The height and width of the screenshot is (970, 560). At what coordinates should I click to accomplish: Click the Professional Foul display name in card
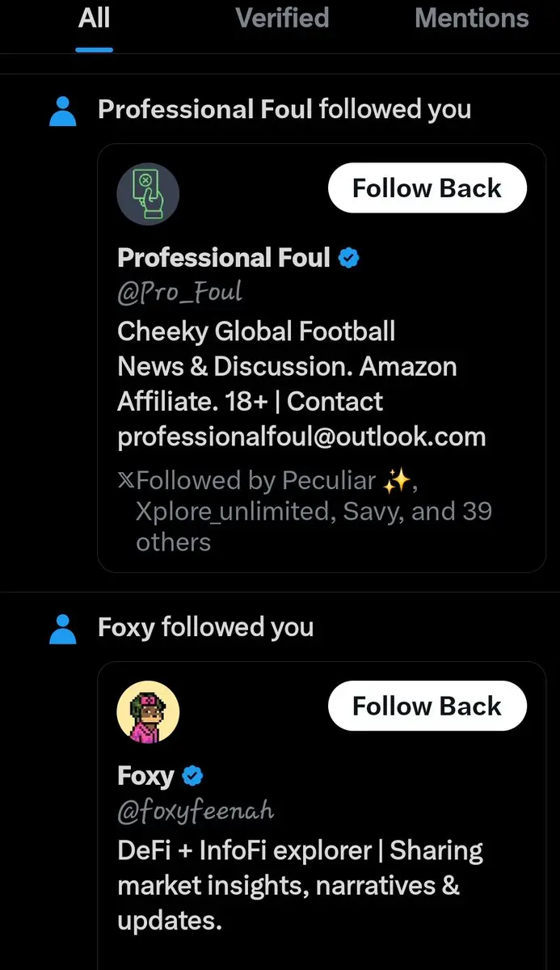pos(224,258)
